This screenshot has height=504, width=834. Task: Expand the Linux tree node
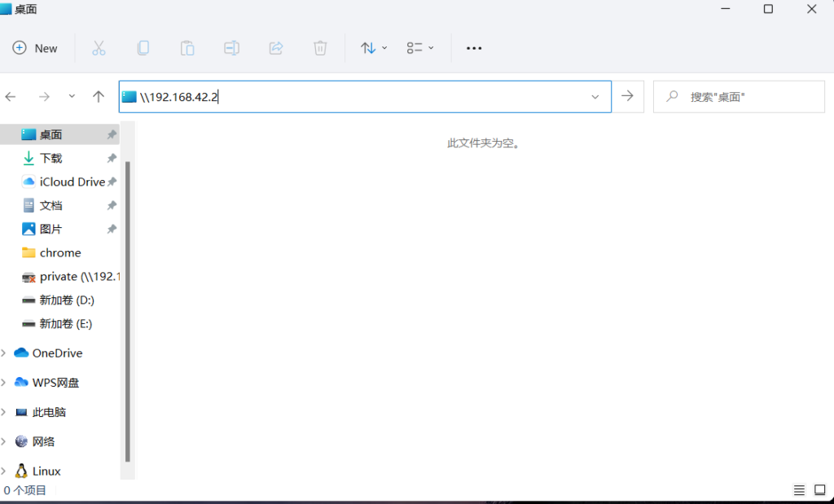[4, 471]
